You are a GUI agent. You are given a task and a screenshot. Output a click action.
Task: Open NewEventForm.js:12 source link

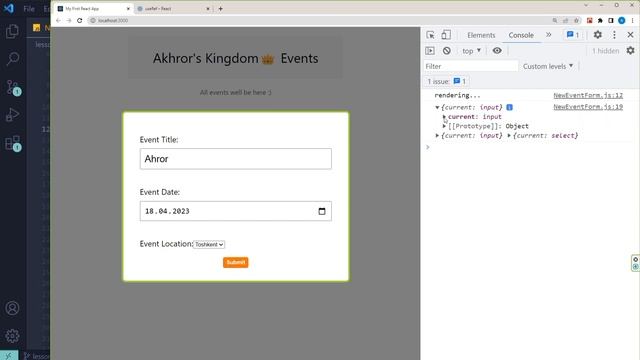[x=588, y=95]
